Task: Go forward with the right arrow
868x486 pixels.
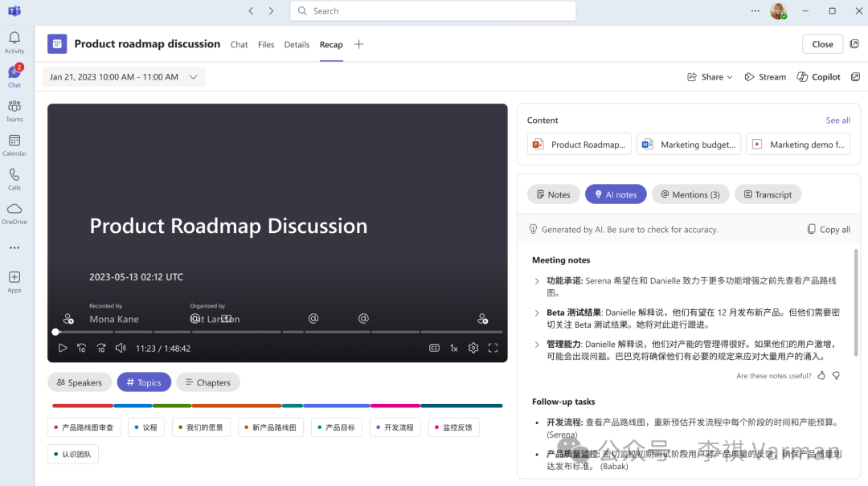Action: click(x=271, y=11)
